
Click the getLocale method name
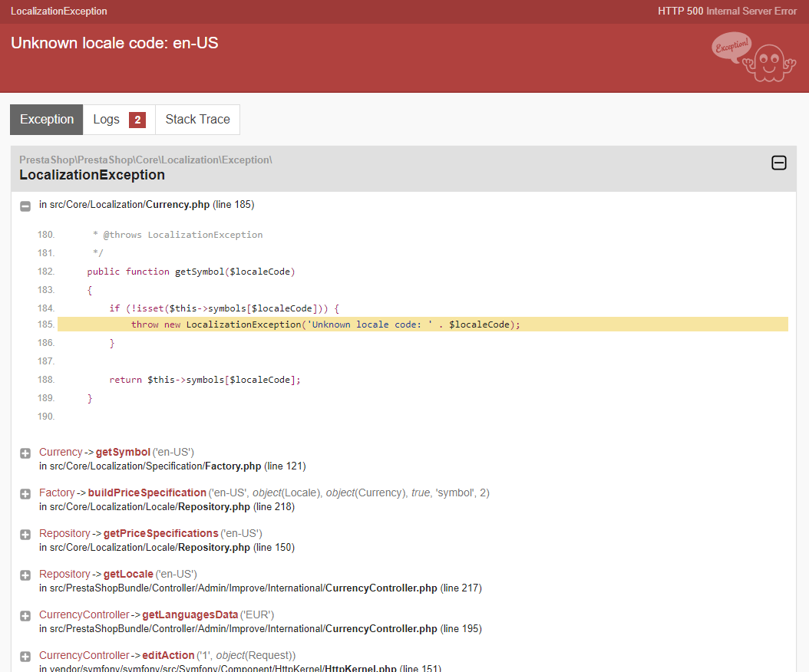[128, 575]
